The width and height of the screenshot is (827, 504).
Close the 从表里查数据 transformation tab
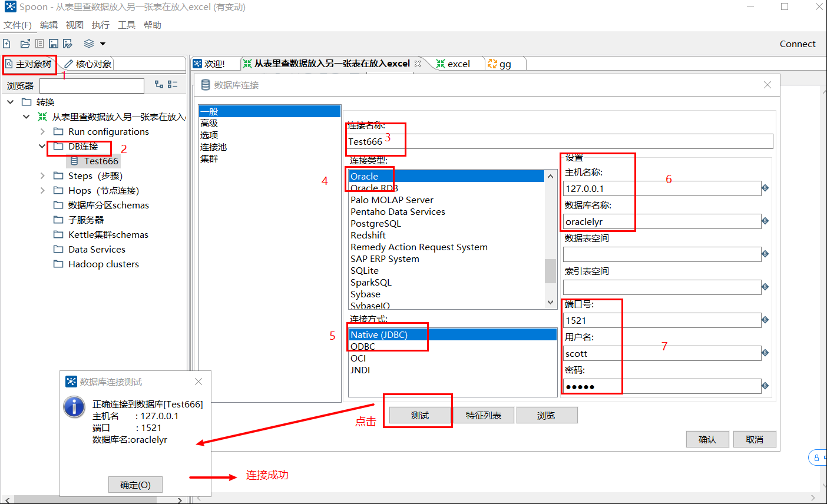point(418,64)
